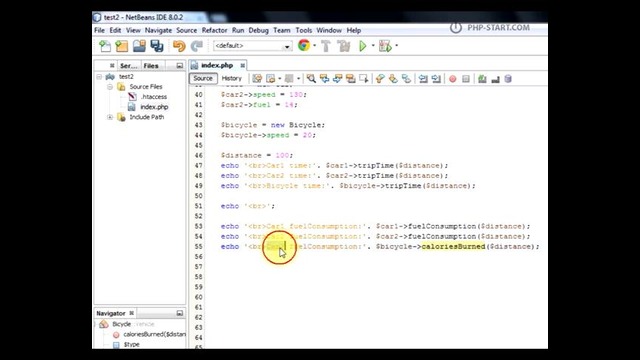640x360 pixels.
Task: Open the View menu
Action: click(x=133, y=30)
